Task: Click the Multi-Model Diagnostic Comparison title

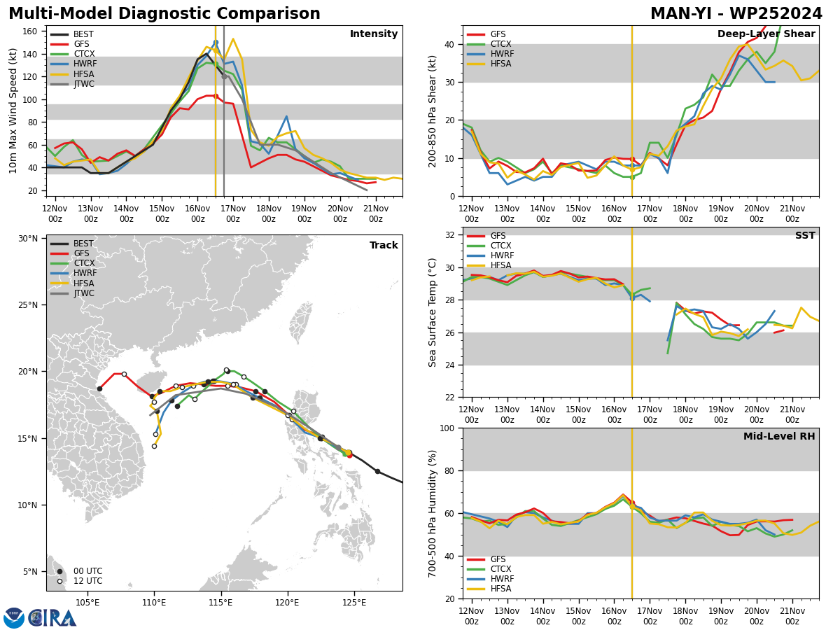Action: (164, 14)
